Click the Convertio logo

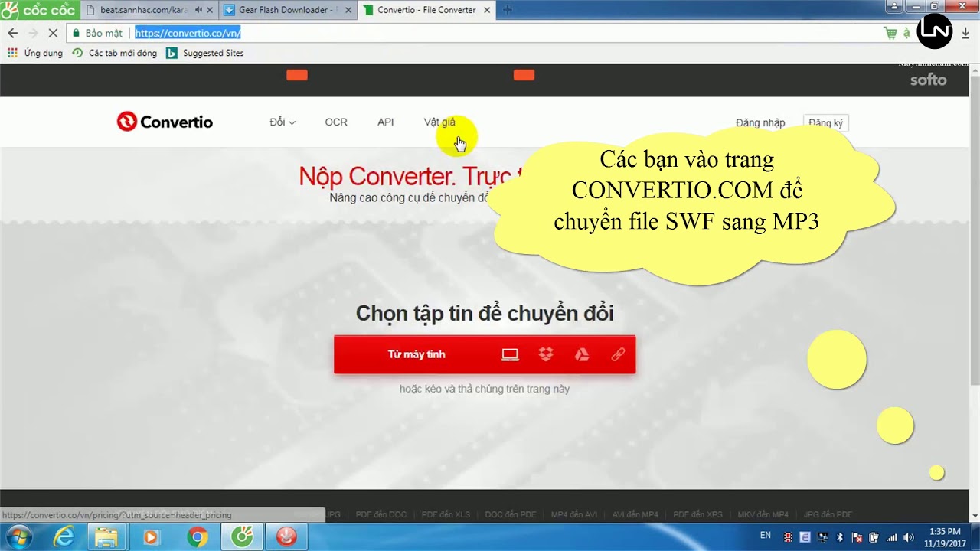[x=165, y=122]
